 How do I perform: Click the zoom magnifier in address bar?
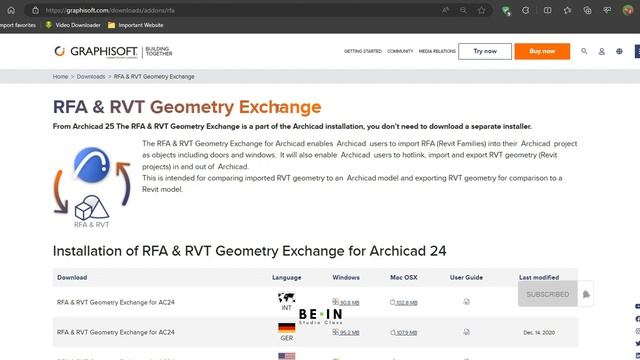pyautogui.click(x=463, y=10)
